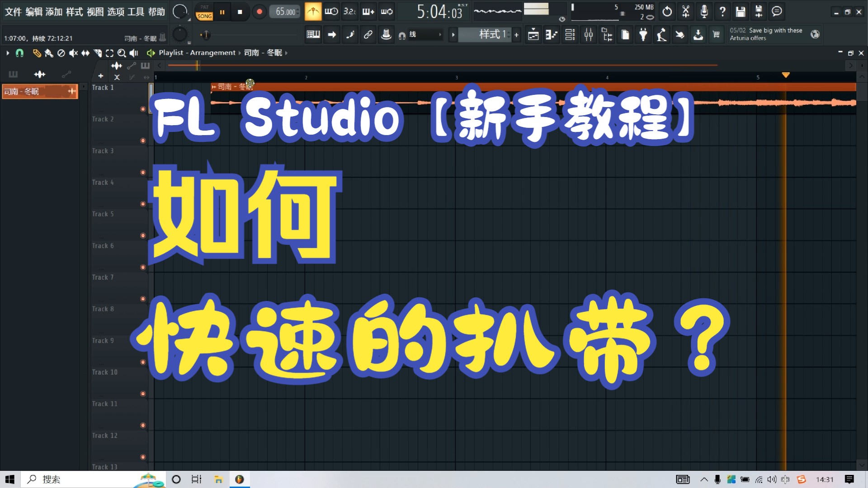The image size is (868, 488).
Task: Select the Paint brush tool
Action: tap(49, 53)
